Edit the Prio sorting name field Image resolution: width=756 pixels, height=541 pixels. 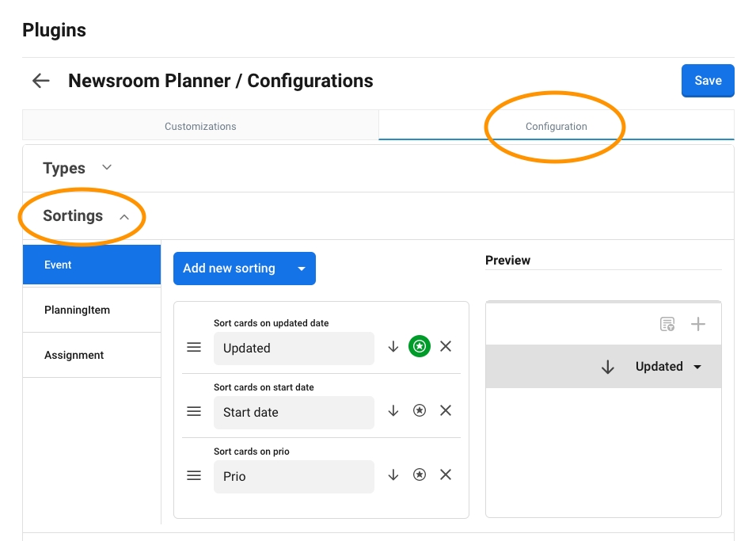tap(293, 477)
